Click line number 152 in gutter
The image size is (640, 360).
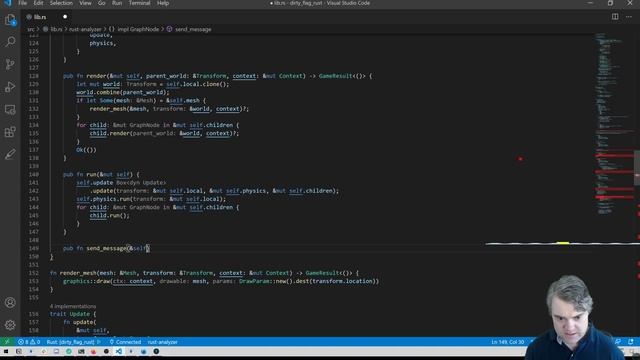(33, 273)
